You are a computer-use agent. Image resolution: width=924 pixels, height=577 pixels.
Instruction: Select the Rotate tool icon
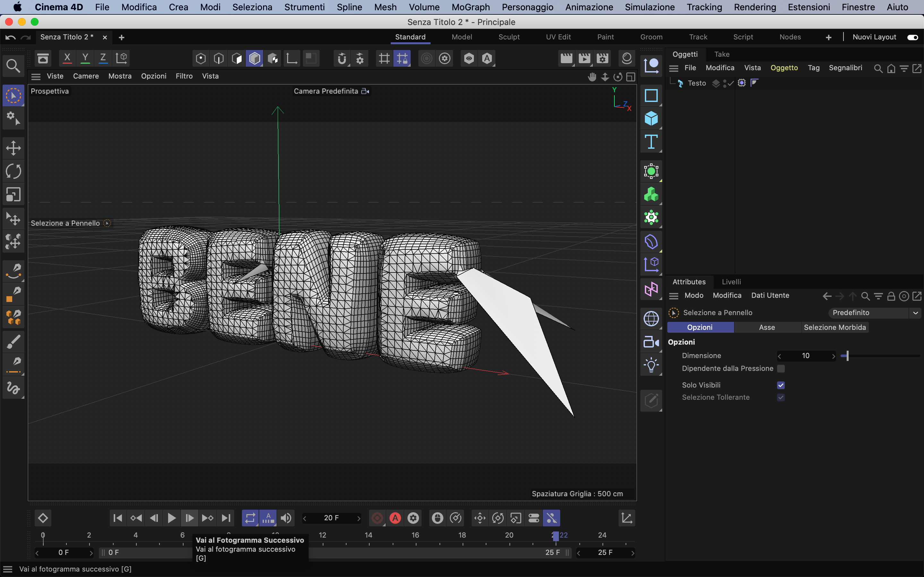pyautogui.click(x=13, y=171)
